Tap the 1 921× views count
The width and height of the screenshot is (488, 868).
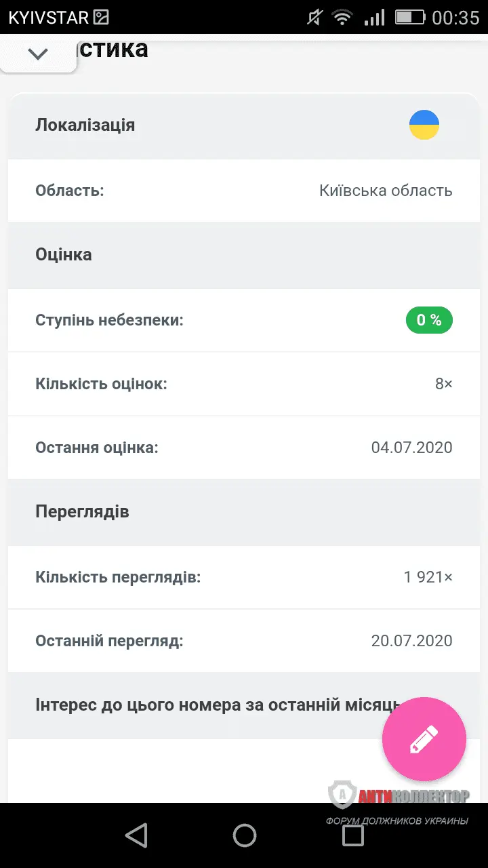point(428,578)
